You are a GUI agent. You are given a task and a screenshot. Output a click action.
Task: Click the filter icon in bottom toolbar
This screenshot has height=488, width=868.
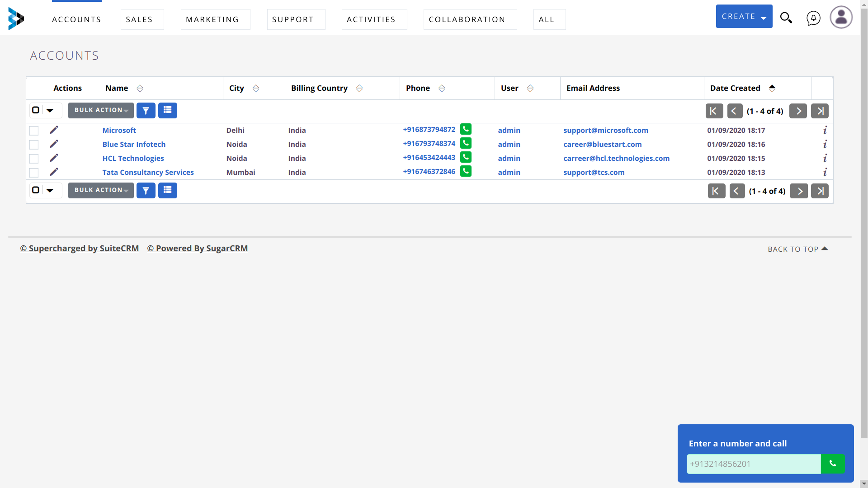tap(146, 190)
